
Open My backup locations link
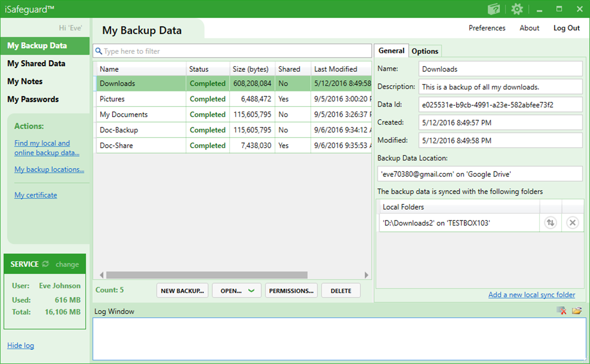[49, 169]
